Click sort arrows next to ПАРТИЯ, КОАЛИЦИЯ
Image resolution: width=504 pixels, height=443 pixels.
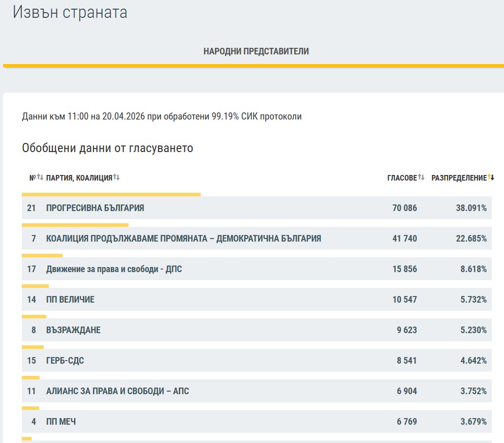coord(116,178)
